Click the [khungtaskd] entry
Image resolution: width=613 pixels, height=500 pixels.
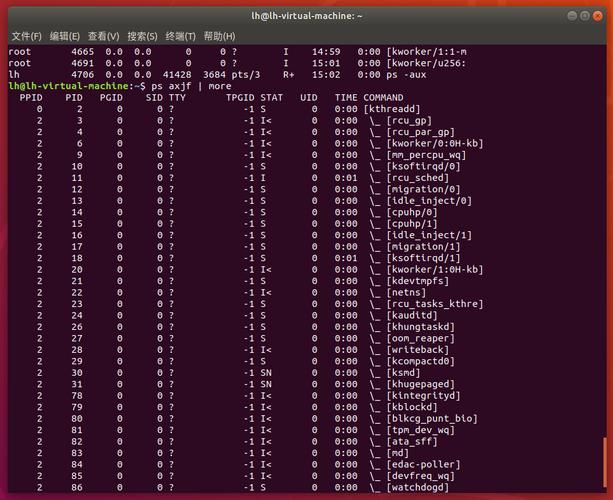tap(420, 327)
